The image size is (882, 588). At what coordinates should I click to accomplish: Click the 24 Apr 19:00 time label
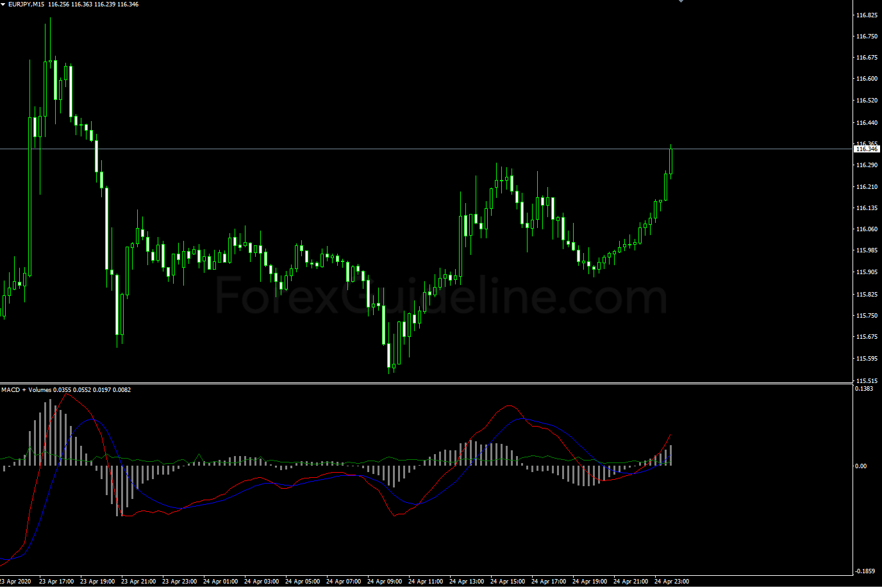pos(590,582)
